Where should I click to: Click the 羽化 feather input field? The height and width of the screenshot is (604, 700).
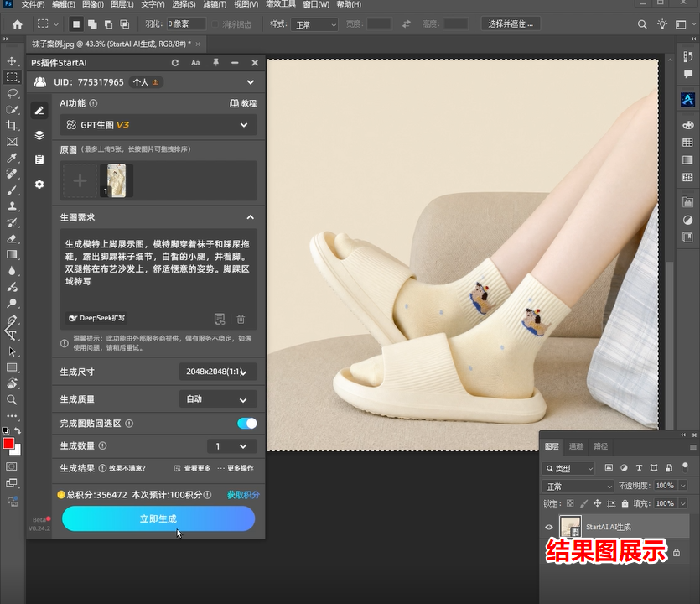pyautogui.click(x=186, y=23)
